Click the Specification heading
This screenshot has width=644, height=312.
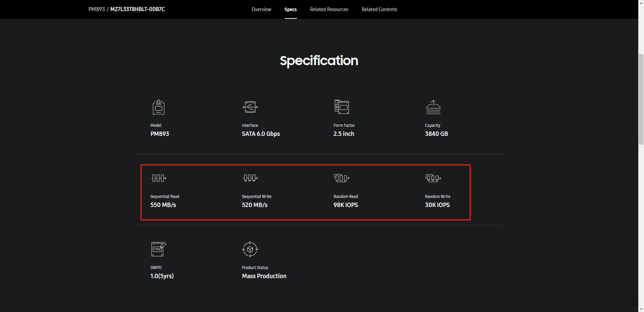pyautogui.click(x=319, y=61)
